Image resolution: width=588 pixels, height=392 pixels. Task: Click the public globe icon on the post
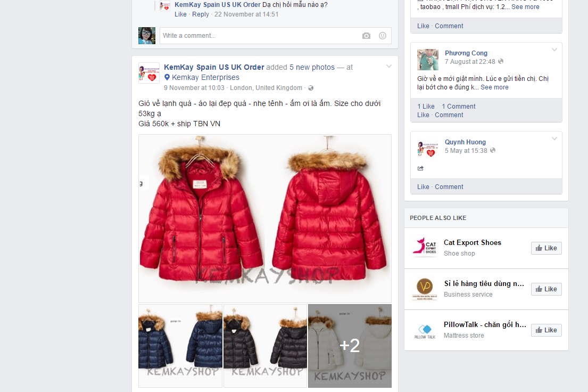tap(311, 88)
